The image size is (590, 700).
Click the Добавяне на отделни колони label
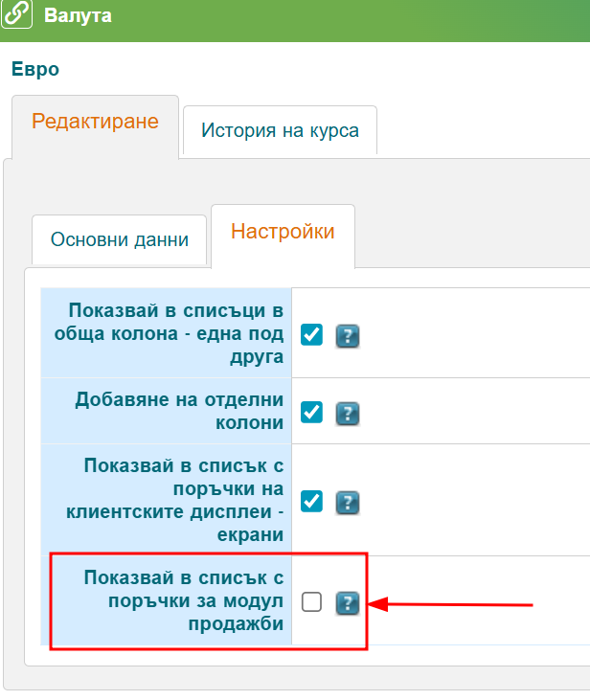[x=179, y=411]
